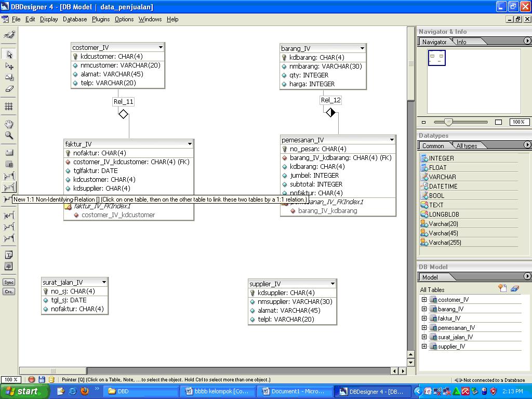Open the File menu

[16, 19]
